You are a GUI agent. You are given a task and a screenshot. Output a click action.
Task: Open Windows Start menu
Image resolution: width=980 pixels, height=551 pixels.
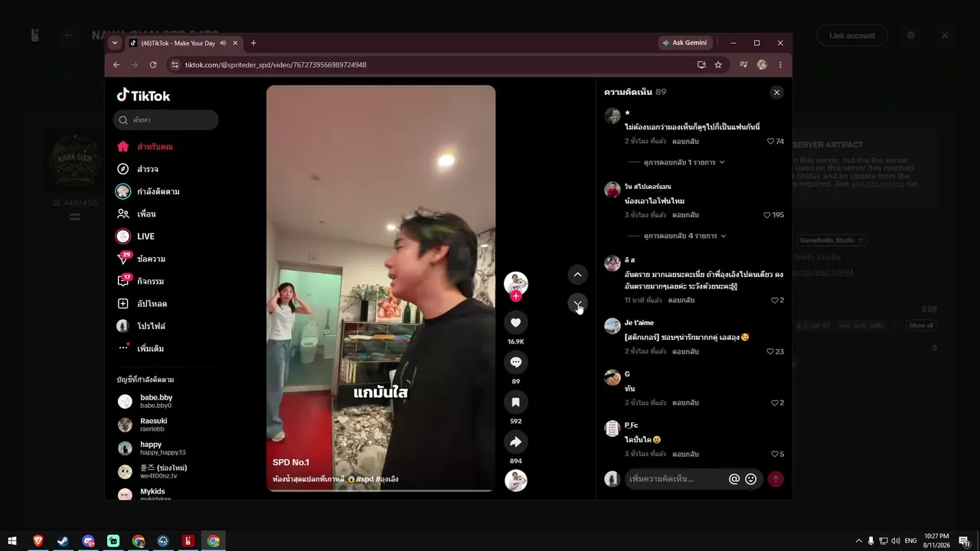12,541
